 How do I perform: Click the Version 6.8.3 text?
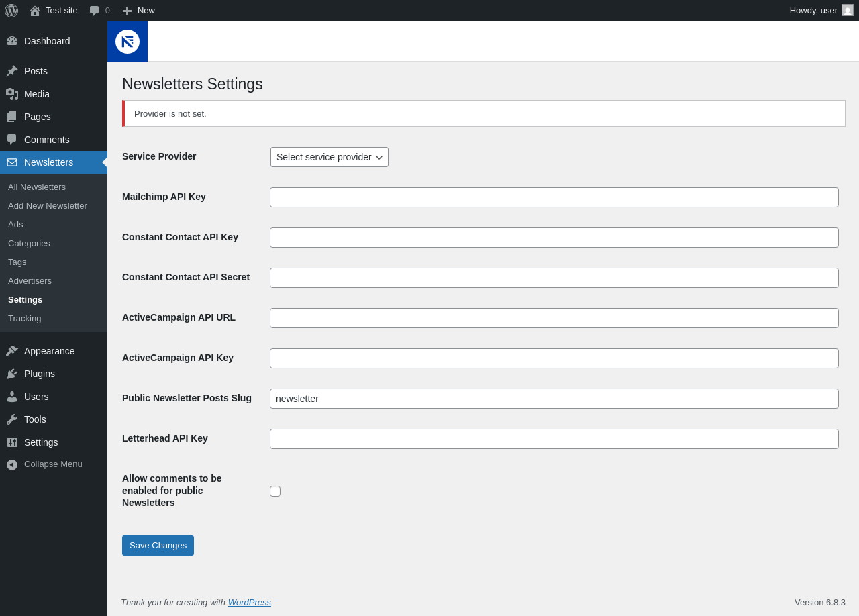[820, 603]
